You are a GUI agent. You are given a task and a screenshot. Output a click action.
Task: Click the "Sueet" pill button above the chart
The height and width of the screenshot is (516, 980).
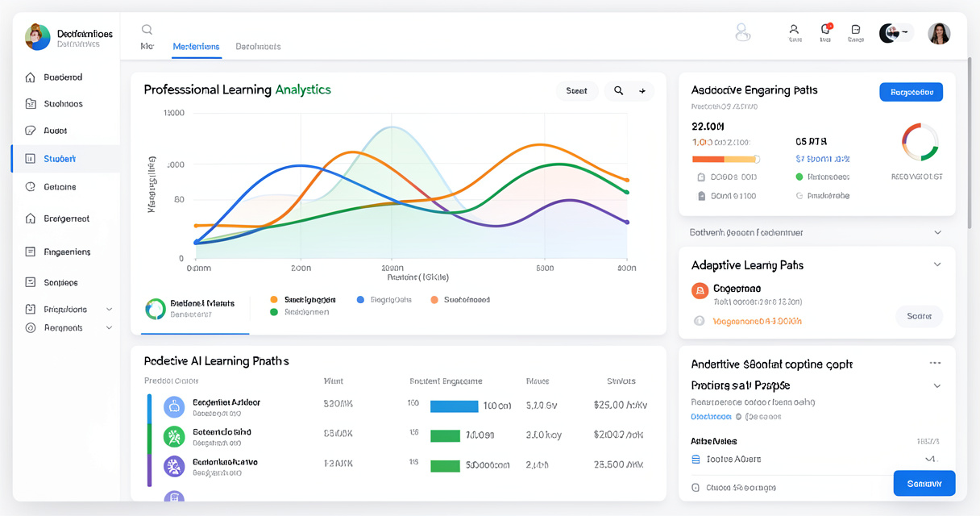pos(577,91)
